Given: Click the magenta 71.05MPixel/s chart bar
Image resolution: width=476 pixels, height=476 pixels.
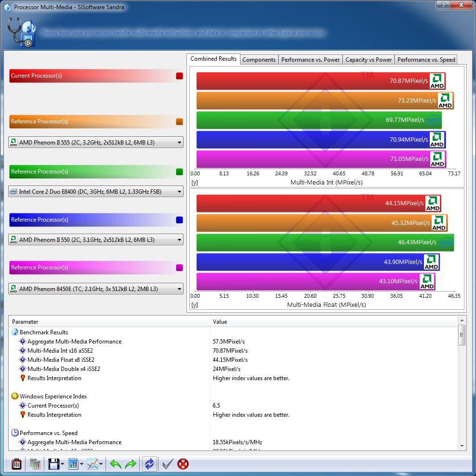Looking at the screenshot, I should coord(321,159).
